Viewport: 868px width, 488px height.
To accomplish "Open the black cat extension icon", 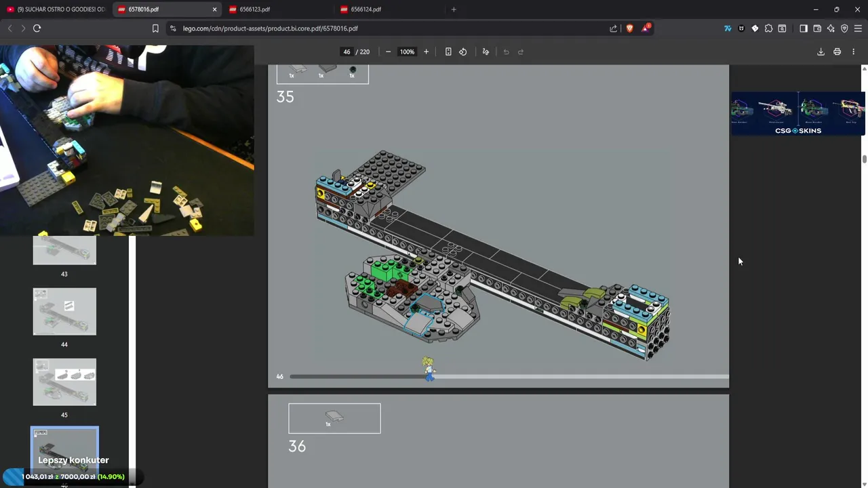I will [741, 28].
